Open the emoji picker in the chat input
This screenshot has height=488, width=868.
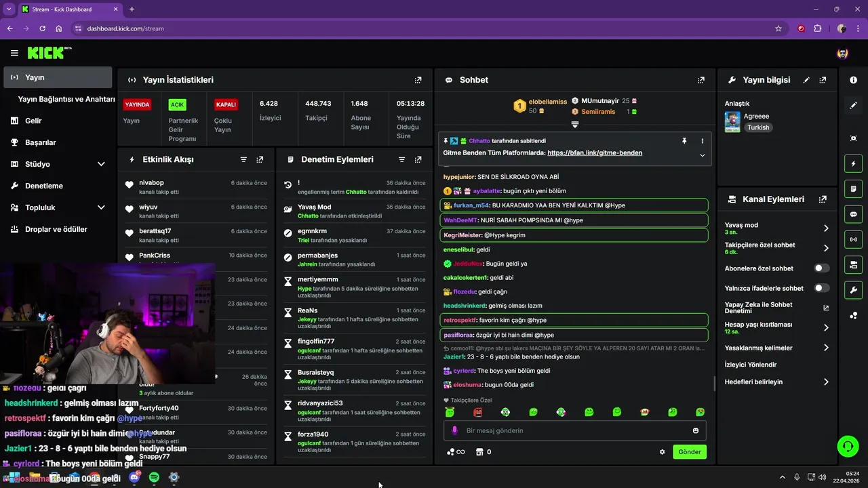[x=696, y=430]
